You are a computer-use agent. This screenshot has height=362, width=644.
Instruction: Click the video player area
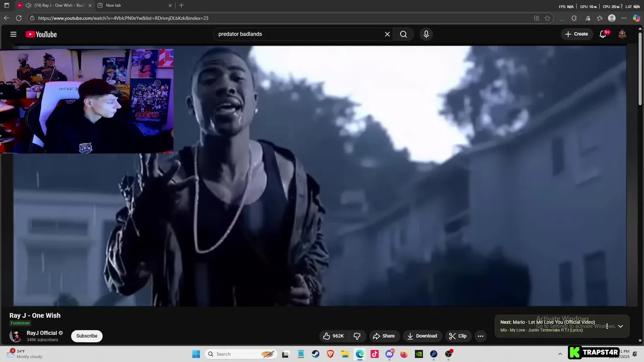pos(319,176)
